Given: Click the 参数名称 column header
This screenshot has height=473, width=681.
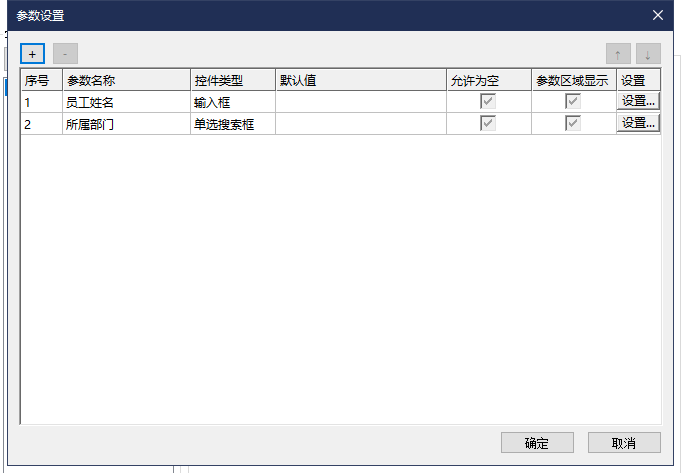Looking at the screenshot, I should 126,80.
